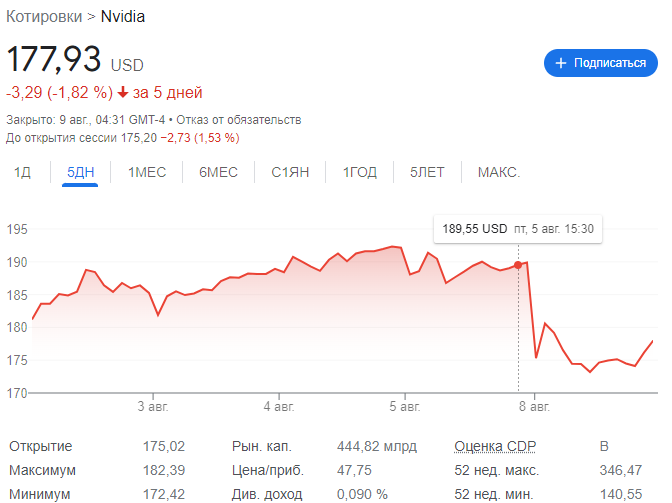Show the 1ГОД chart range
The image size is (672, 503).
pos(360,172)
